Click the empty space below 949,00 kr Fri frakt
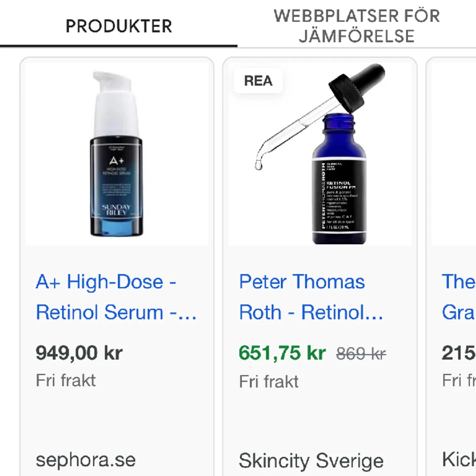The width and height of the screenshot is (476, 476). tap(116, 419)
